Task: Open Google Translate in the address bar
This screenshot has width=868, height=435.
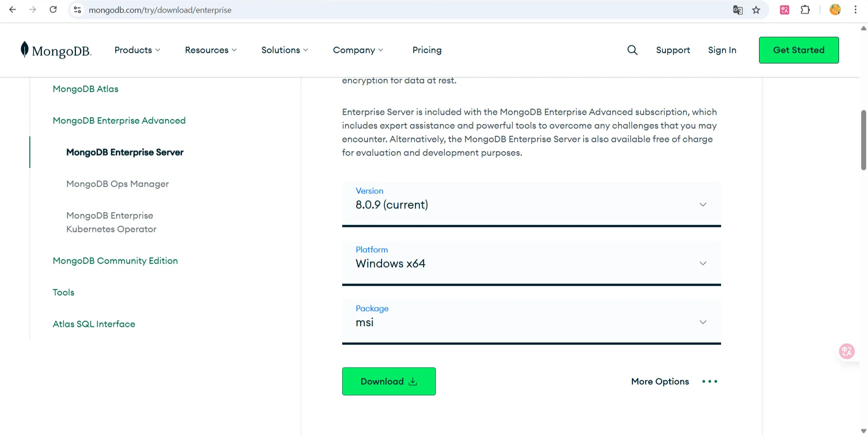Action: [738, 9]
